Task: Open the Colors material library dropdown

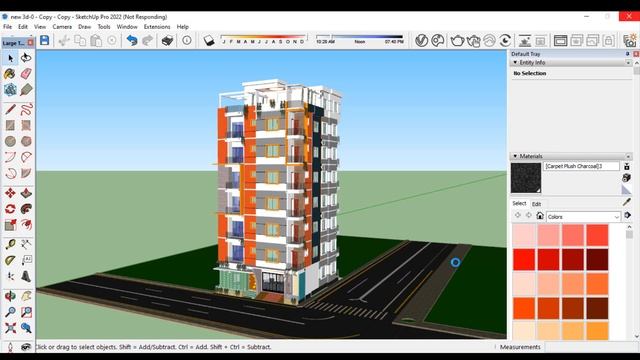Action: coord(583,217)
